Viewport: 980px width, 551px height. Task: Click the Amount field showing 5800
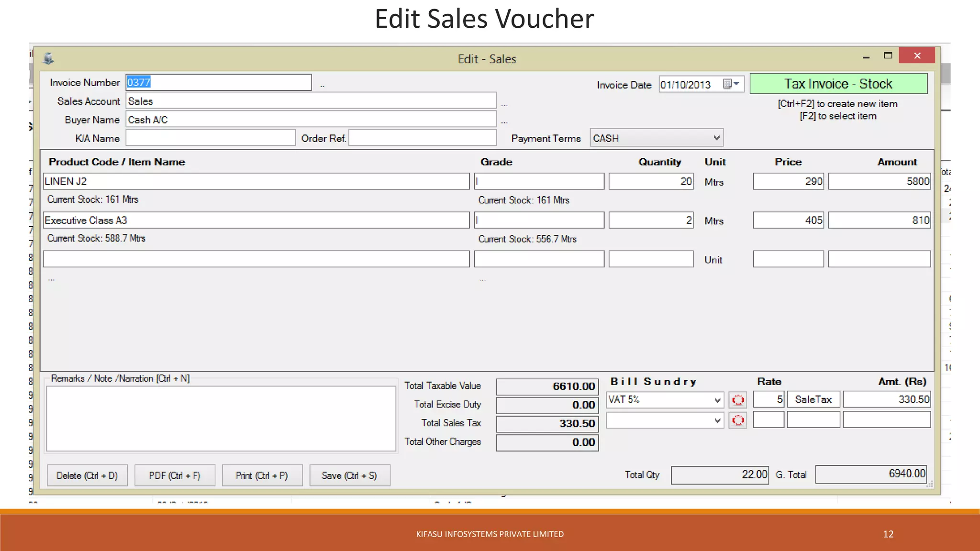tap(880, 181)
